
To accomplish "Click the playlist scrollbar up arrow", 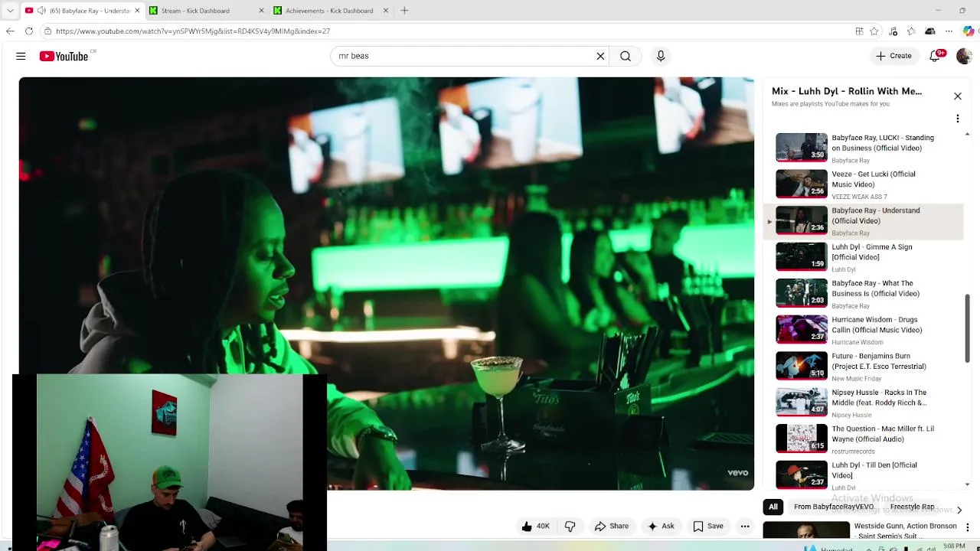I will [x=968, y=135].
